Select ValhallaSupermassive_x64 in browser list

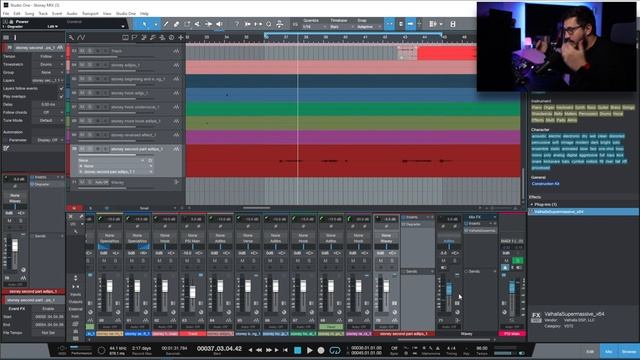pyautogui.click(x=584, y=212)
